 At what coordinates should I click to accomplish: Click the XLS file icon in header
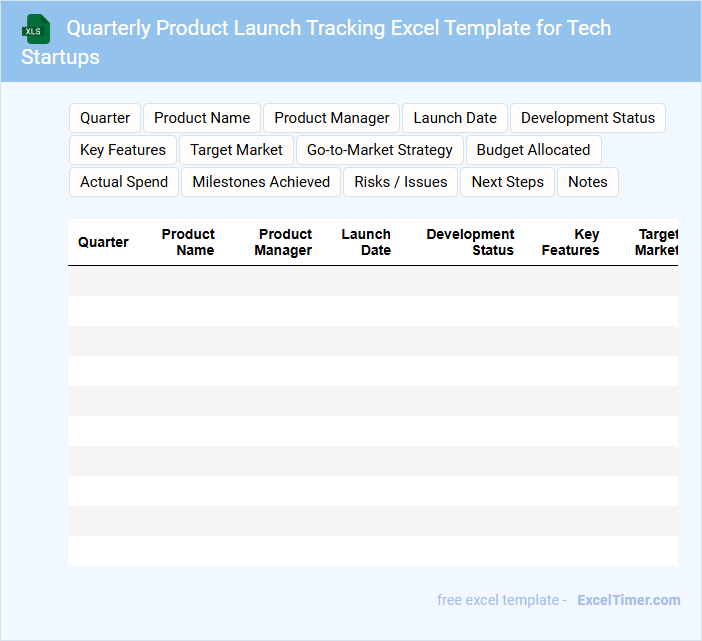(37, 29)
